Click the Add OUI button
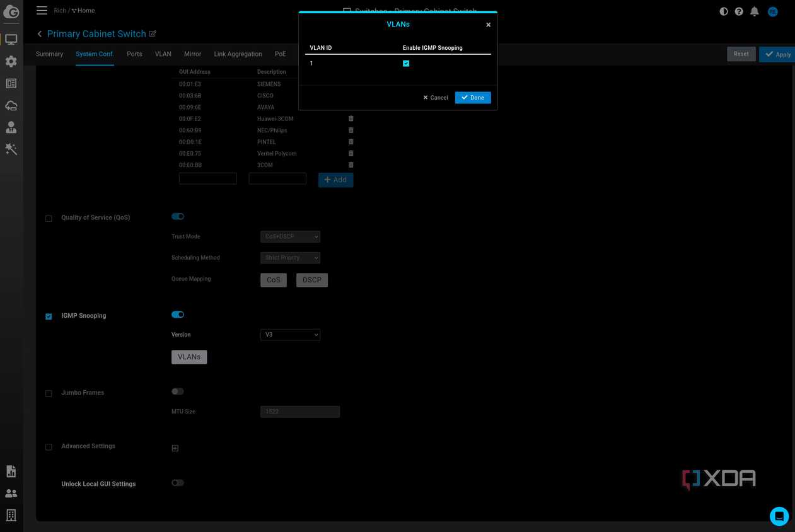The height and width of the screenshot is (532, 795). [335, 180]
